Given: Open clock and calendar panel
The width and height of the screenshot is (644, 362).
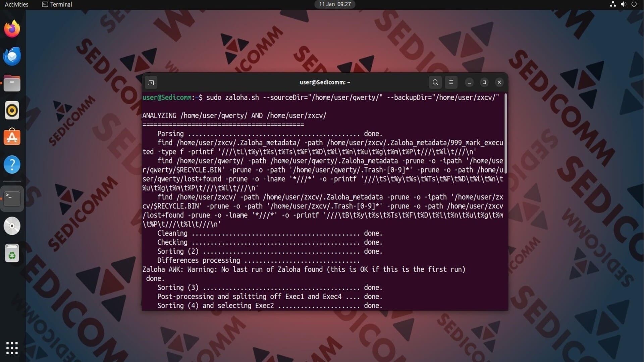Looking at the screenshot, I should point(334,4).
